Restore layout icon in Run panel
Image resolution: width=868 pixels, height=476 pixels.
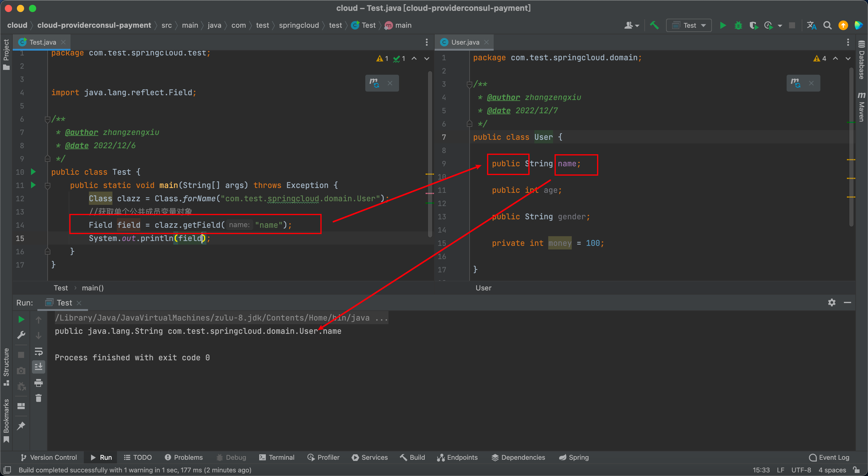[x=21, y=406]
